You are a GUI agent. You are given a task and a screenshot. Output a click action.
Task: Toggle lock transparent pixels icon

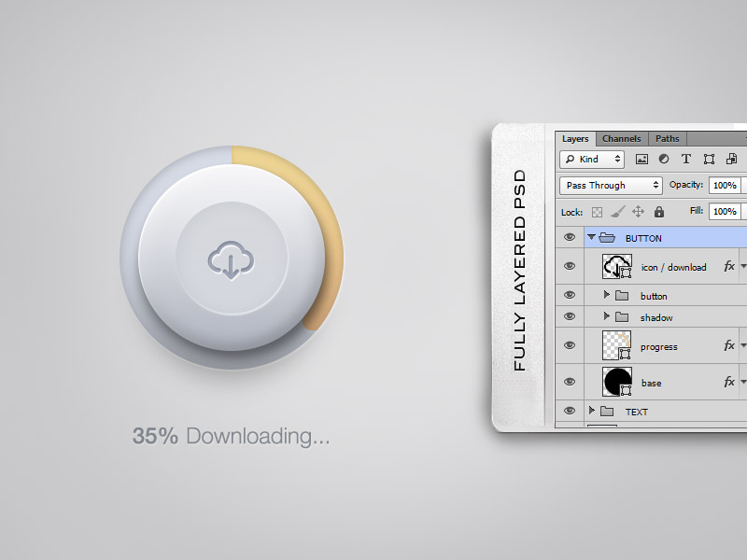point(597,212)
